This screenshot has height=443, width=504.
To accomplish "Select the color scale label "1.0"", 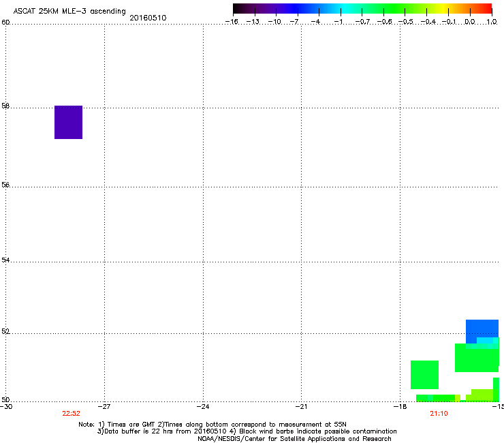I will [x=492, y=22].
